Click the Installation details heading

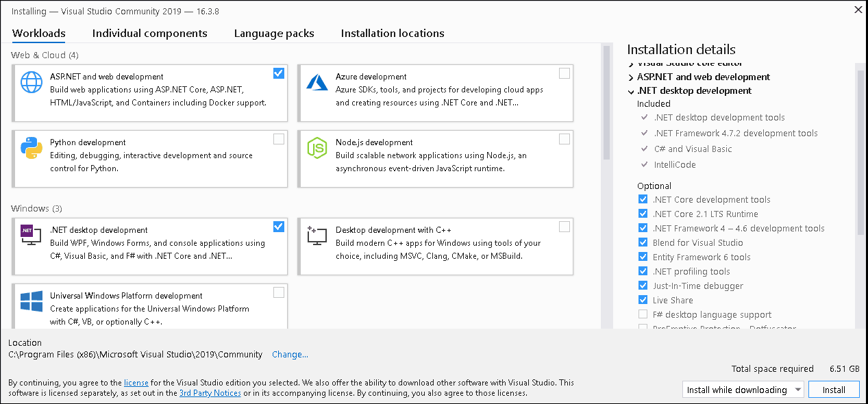tap(681, 49)
